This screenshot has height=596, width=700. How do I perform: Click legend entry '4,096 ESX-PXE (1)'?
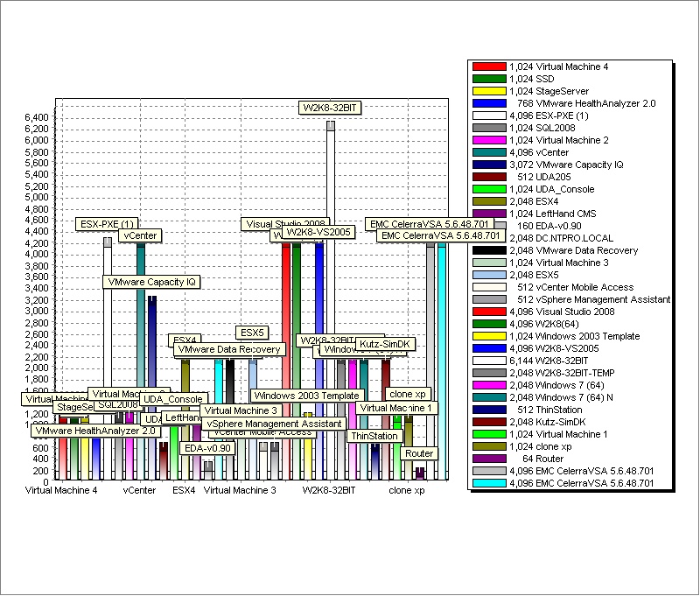tap(549, 116)
